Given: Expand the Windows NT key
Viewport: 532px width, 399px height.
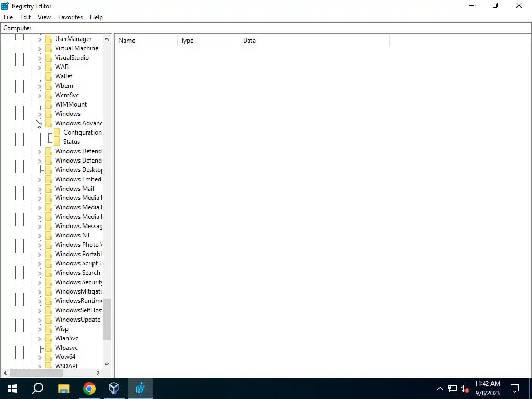Looking at the screenshot, I should pyautogui.click(x=39, y=235).
